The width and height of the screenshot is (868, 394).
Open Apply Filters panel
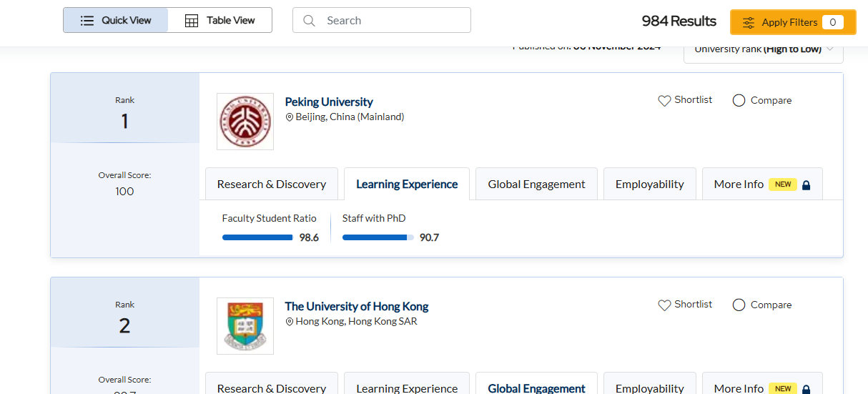coord(793,22)
